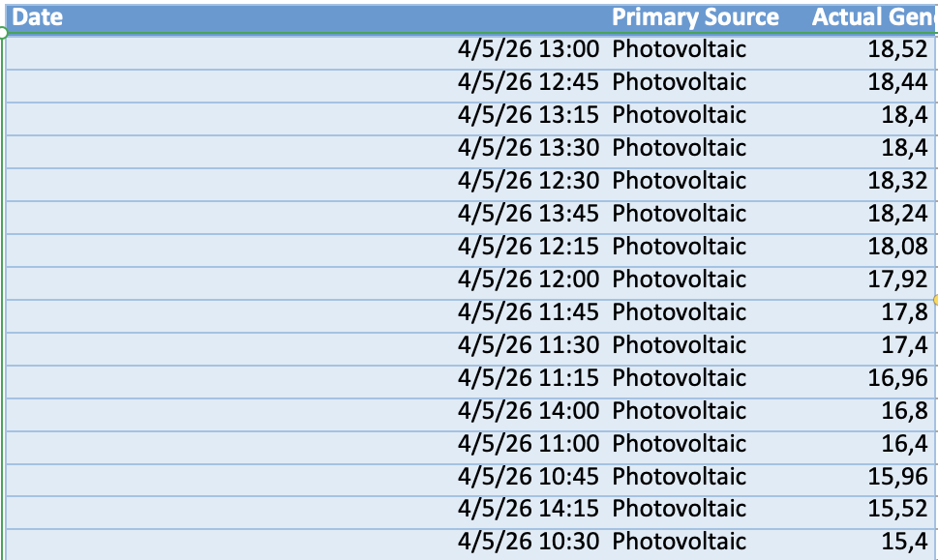This screenshot has width=938, height=560.
Task: Select the generation value 18,44
Action: point(897,82)
